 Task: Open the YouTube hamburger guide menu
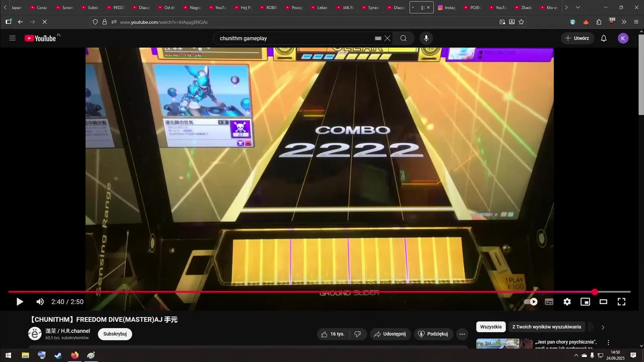[x=13, y=38]
